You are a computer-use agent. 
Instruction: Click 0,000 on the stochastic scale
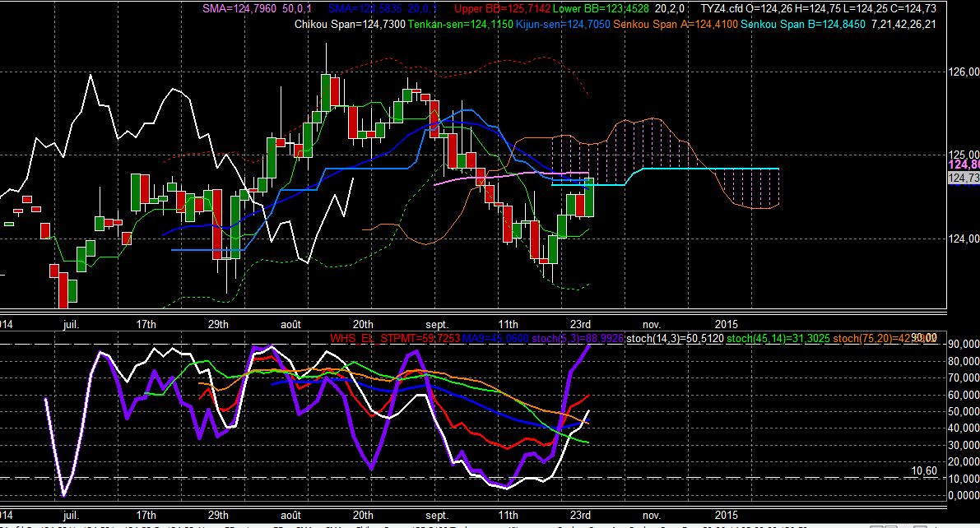963,495
